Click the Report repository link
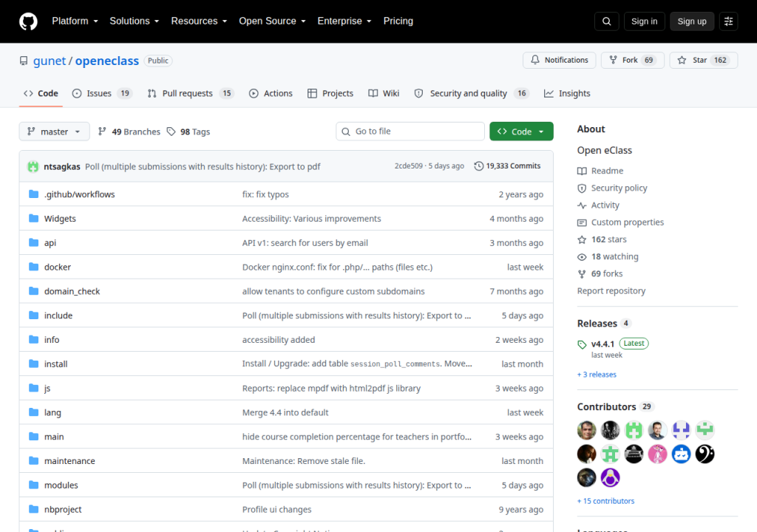 coord(611,291)
